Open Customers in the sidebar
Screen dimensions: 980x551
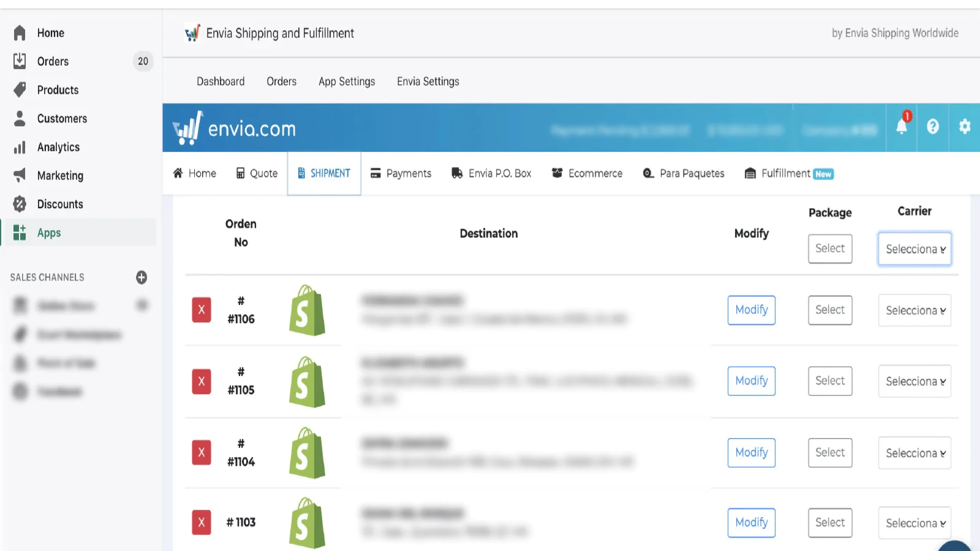[62, 119]
